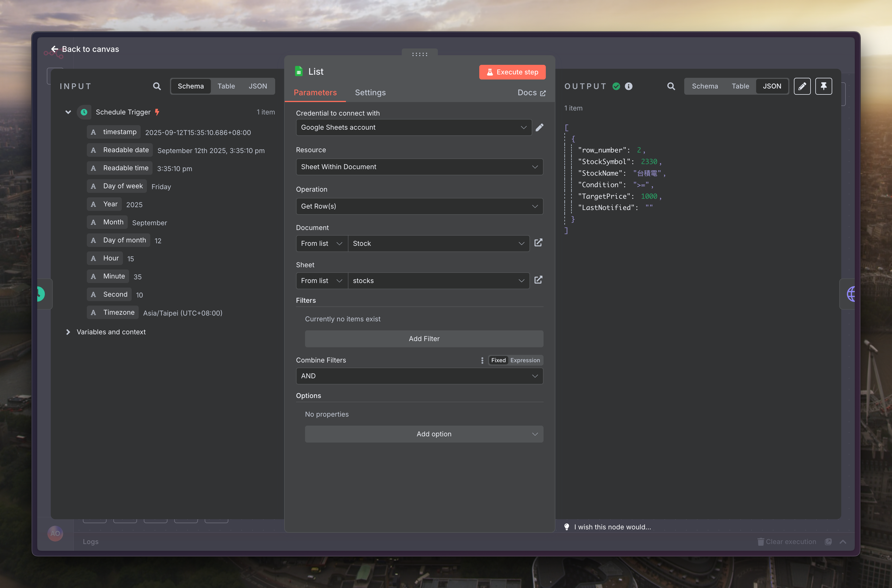Select the Parameters tab
The image size is (892, 588).
coord(315,93)
